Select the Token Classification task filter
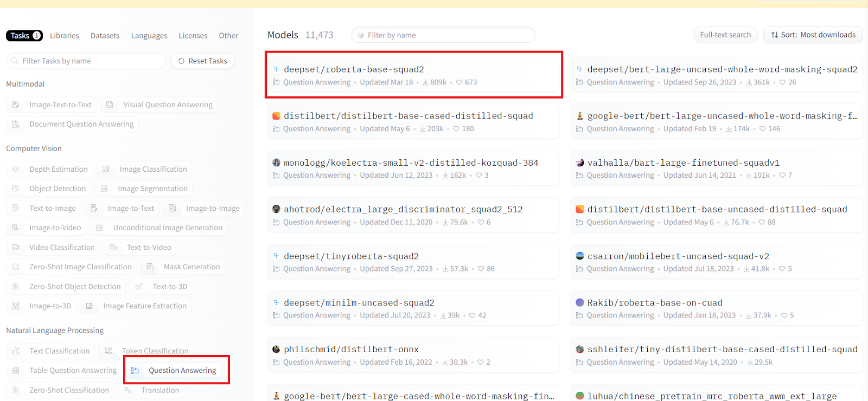The height and width of the screenshot is (401, 868). [x=146, y=351]
